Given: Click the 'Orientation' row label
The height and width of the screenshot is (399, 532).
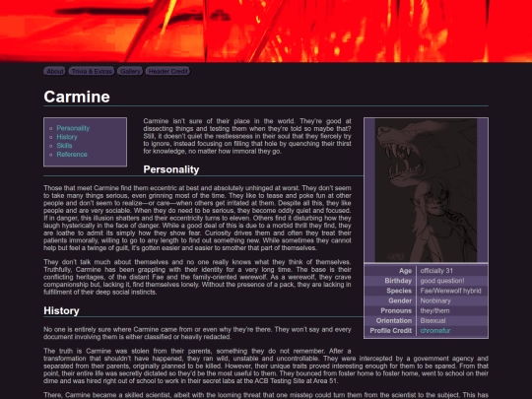Looking at the screenshot, I should (x=393, y=320).
